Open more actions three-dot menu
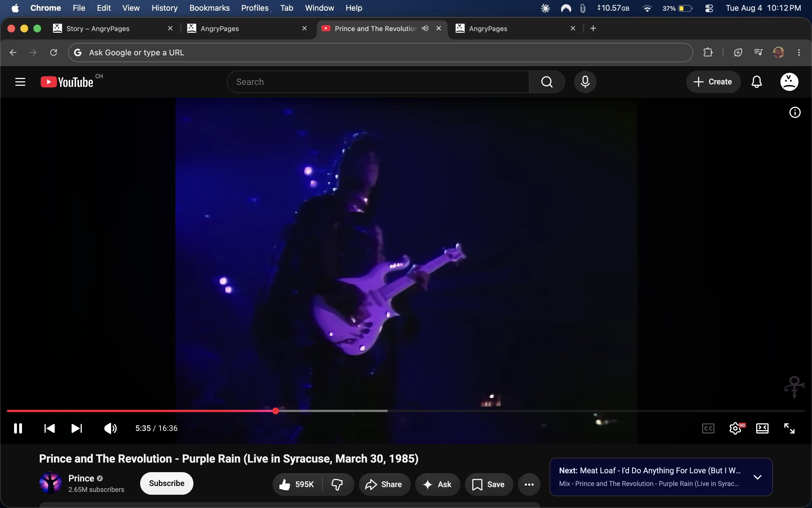 tap(529, 484)
